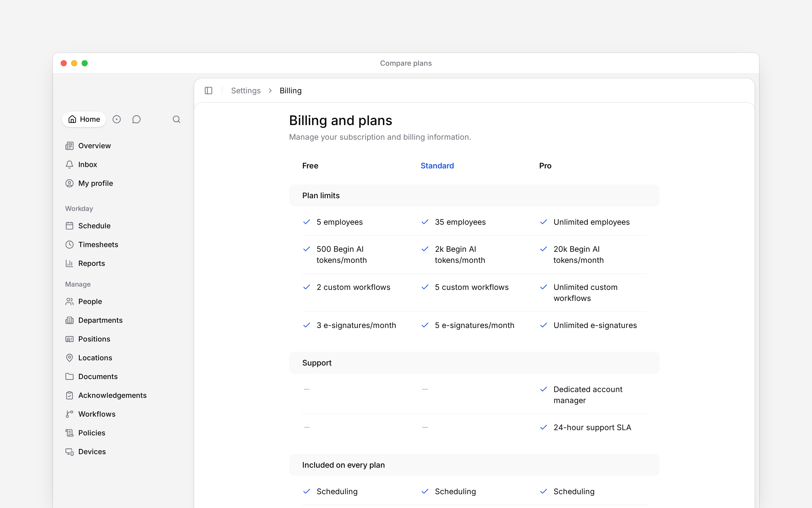Screen dimensions: 812x508
Task: Click the Locations map pin icon
Action: (70, 358)
